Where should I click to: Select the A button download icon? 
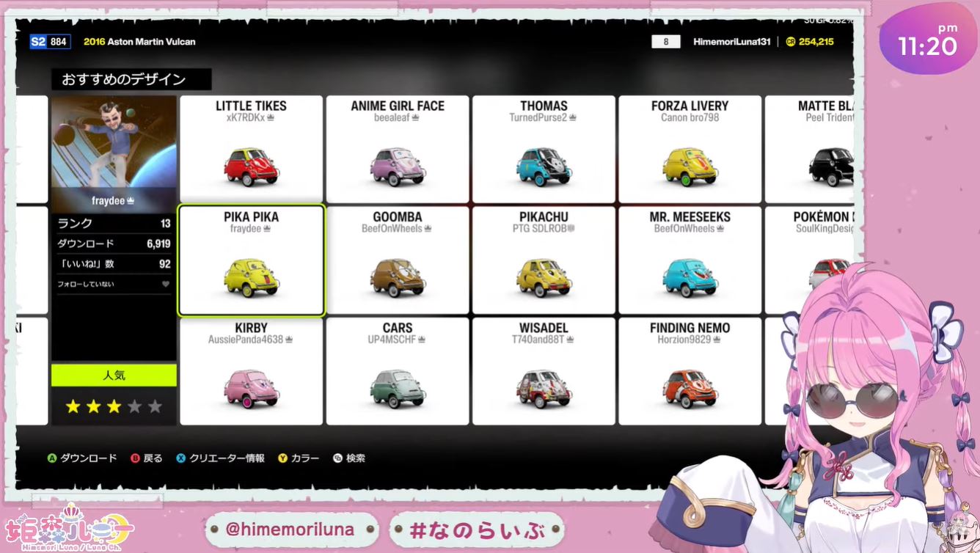pyautogui.click(x=52, y=458)
